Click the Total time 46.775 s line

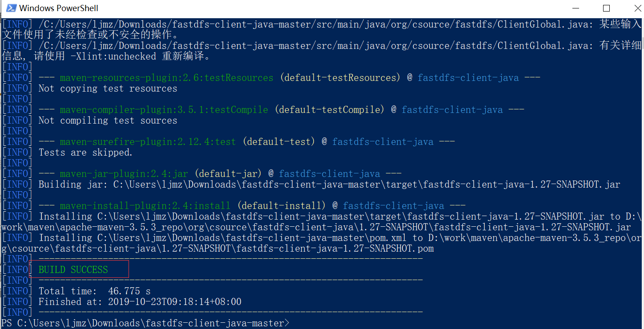pos(93,291)
